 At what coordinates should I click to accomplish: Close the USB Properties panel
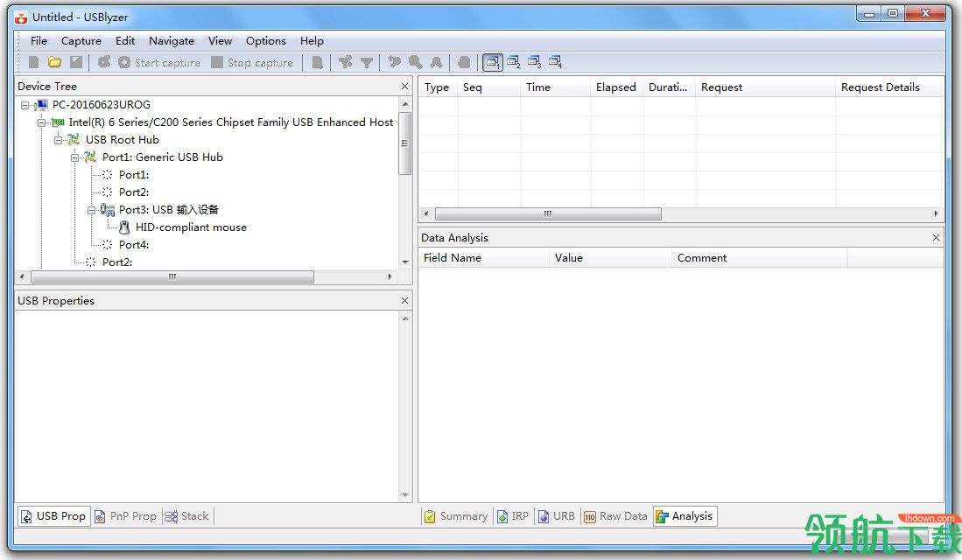coord(404,300)
